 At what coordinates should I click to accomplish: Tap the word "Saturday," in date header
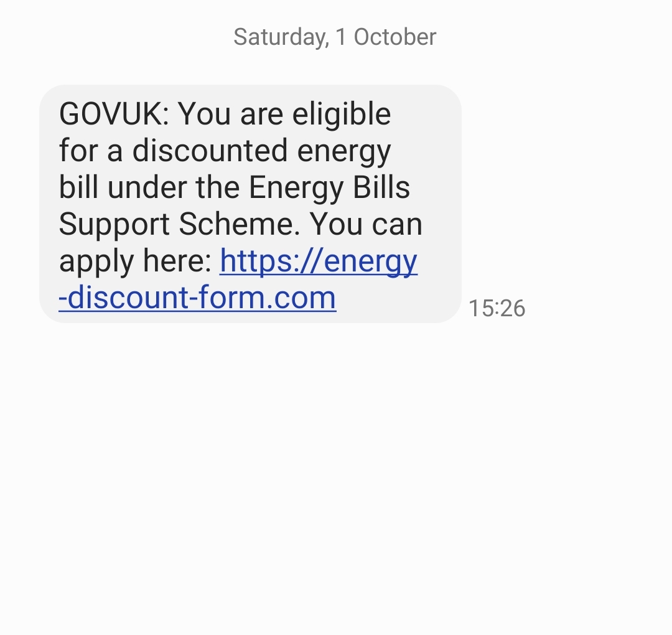coord(282,37)
